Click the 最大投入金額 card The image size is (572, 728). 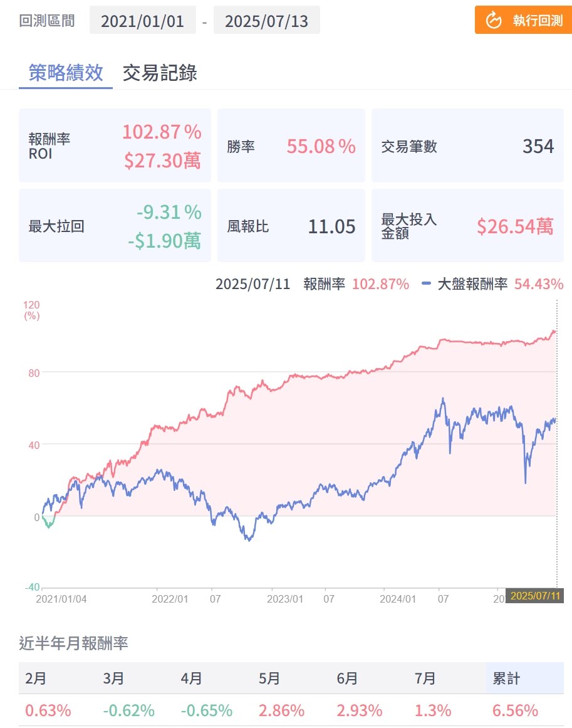(x=467, y=226)
